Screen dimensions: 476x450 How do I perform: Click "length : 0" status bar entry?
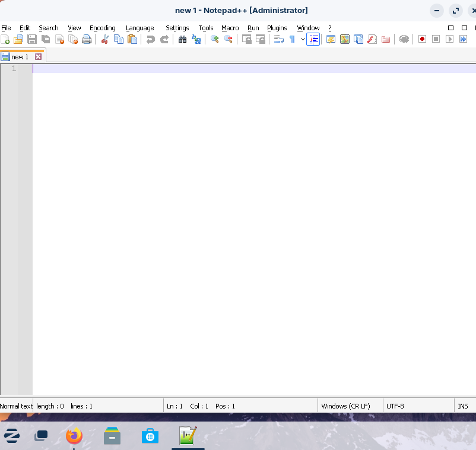click(50, 406)
